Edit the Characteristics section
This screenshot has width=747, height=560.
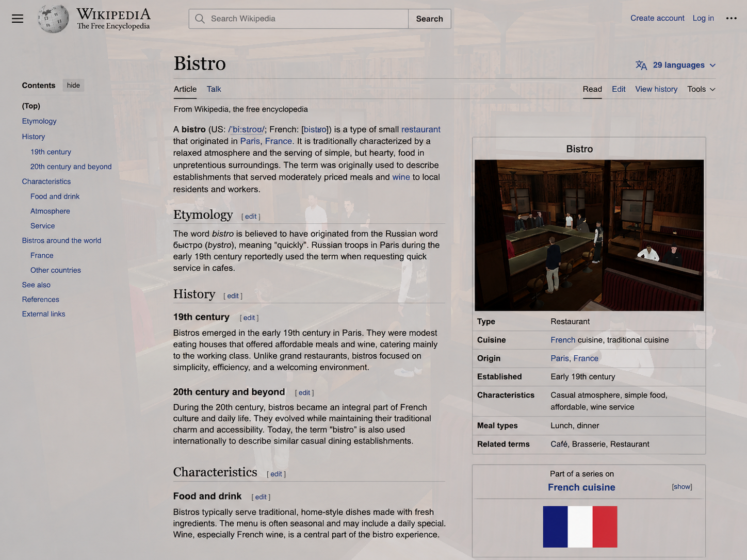point(276,474)
